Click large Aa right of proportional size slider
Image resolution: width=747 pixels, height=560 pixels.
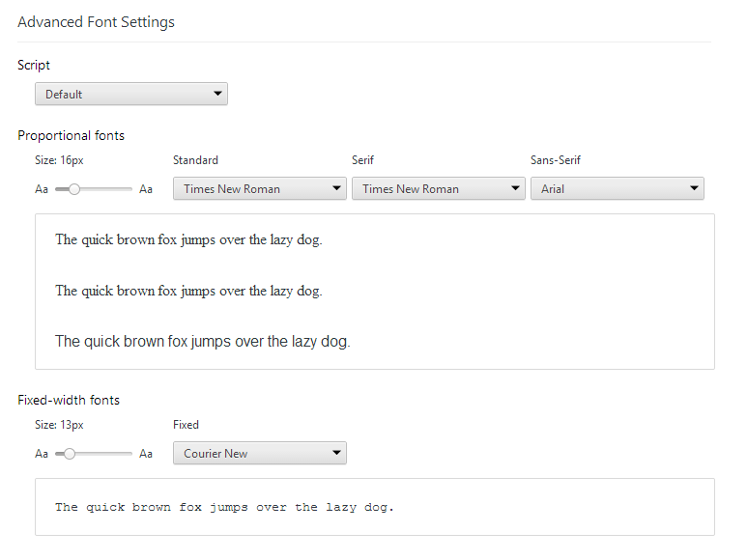[146, 189]
